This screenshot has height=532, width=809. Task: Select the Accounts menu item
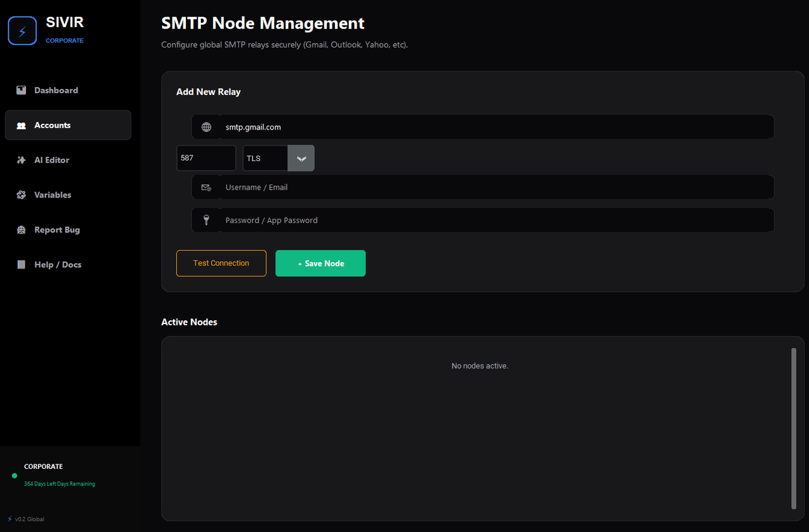[68, 125]
